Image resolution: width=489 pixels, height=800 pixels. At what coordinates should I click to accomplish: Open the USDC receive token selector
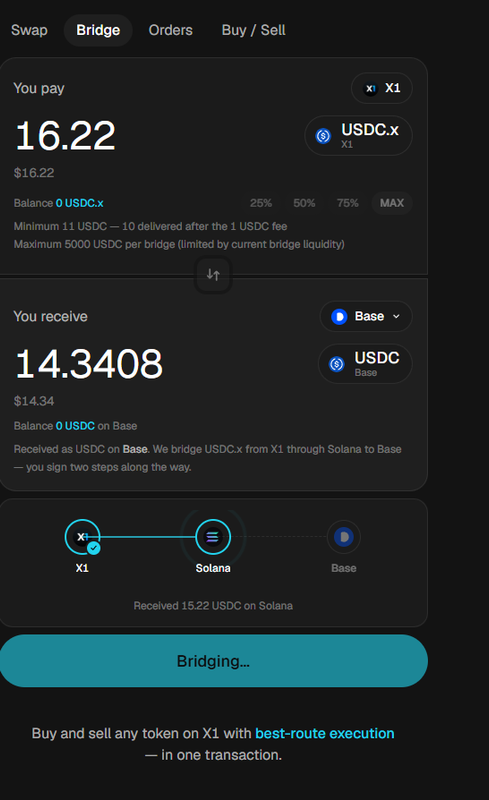pyautogui.click(x=365, y=364)
